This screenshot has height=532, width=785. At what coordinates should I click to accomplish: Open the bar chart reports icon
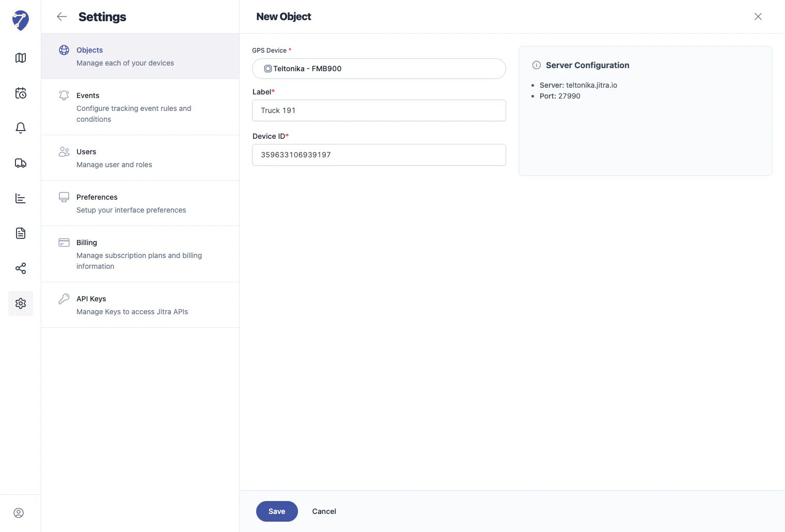[21, 198]
